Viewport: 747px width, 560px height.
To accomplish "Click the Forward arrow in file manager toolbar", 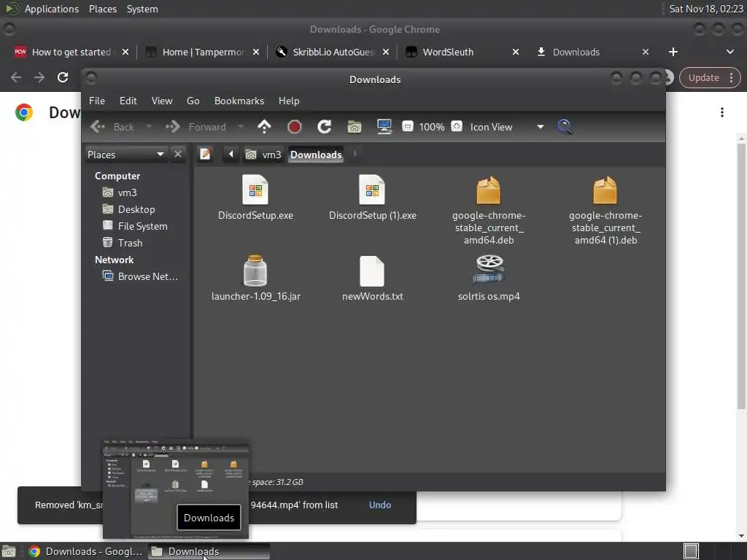I will pos(172,127).
